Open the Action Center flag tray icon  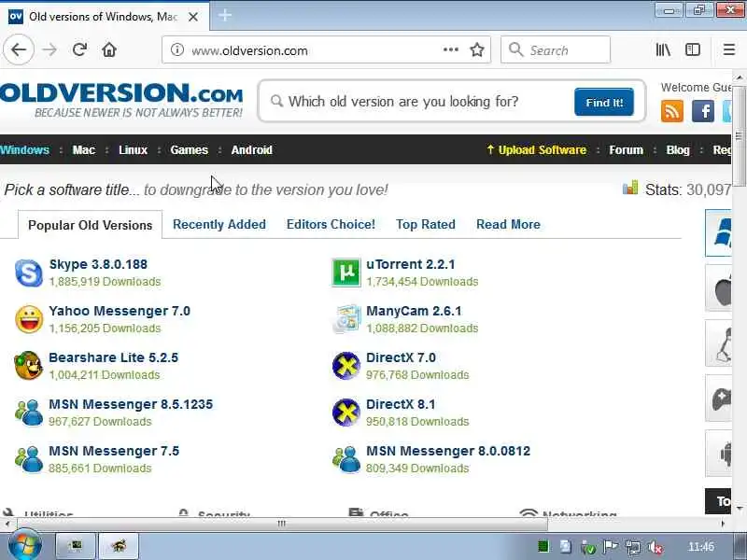611,547
